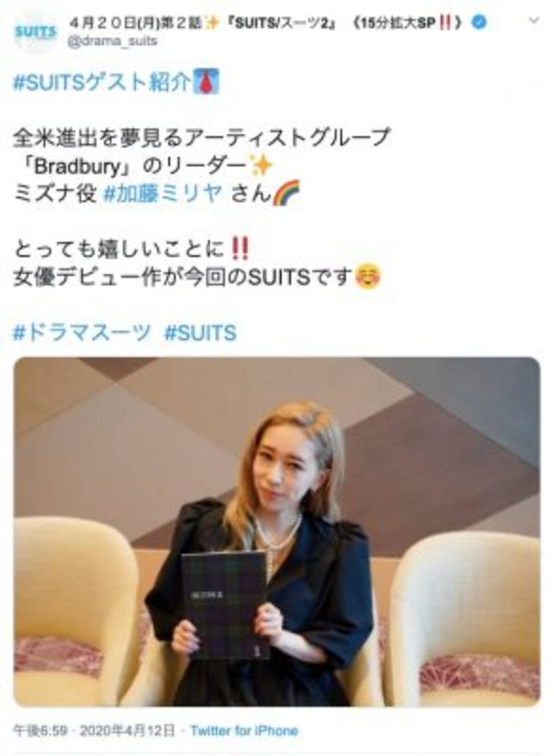The image size is (554, 756).
Task: Open the attached tweet photo
Action: tap(277, 532)
